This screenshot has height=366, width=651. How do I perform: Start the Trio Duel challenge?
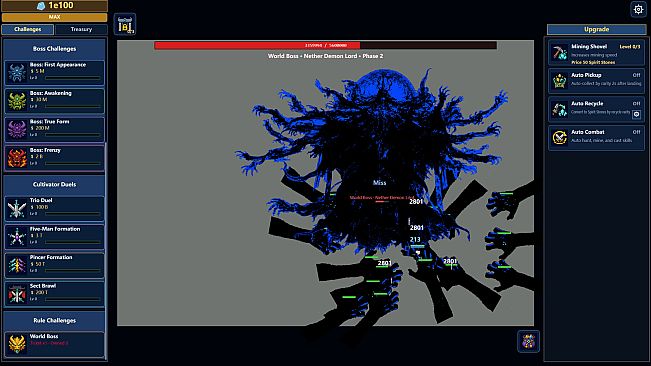pyautogui.click(x=54, y=208)
